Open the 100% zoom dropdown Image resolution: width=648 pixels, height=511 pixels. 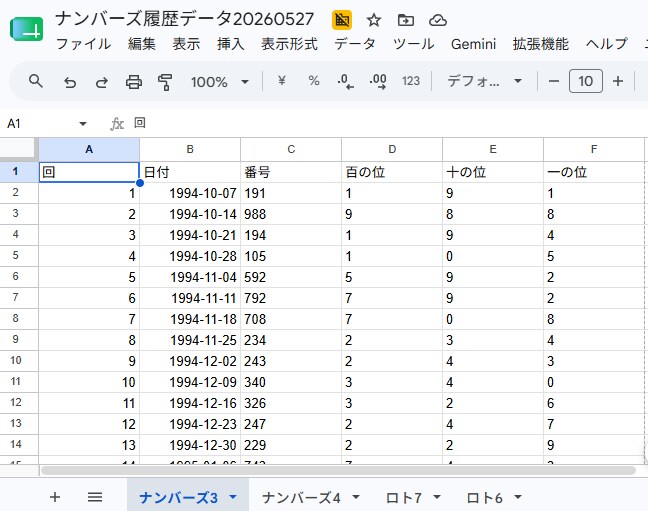(220, 81)
